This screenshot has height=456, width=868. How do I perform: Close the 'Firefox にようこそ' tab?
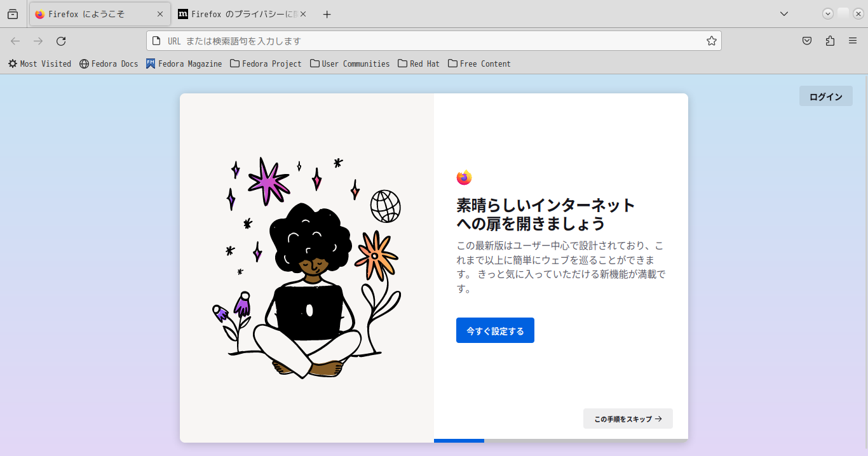coord(160,14)
